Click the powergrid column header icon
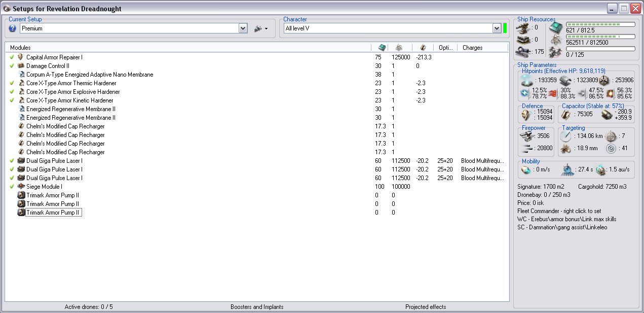This screenshot has height=313, width=644. [399, 47]
